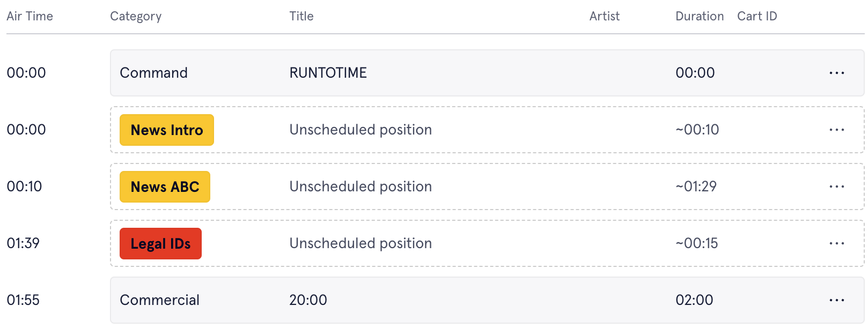This screenshot has width=868, height=328.
Task: Select the Air Time column header
Action: (x=30, y=16)
